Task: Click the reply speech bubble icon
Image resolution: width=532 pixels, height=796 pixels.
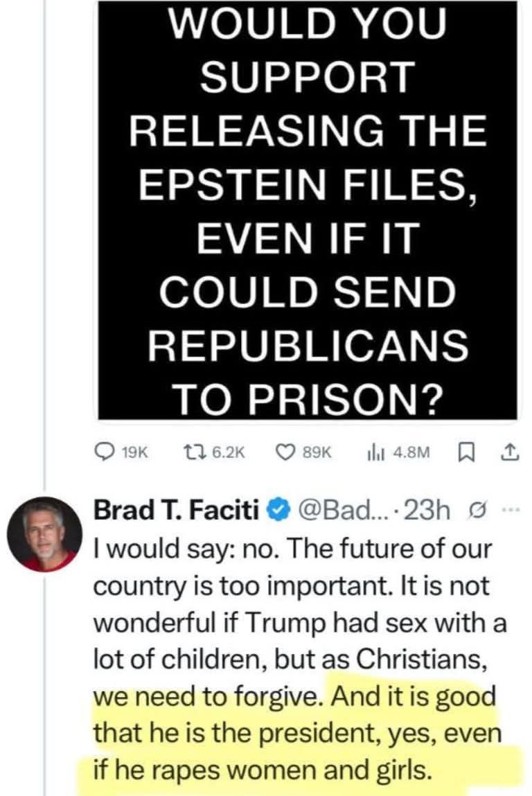Action: 105,452
